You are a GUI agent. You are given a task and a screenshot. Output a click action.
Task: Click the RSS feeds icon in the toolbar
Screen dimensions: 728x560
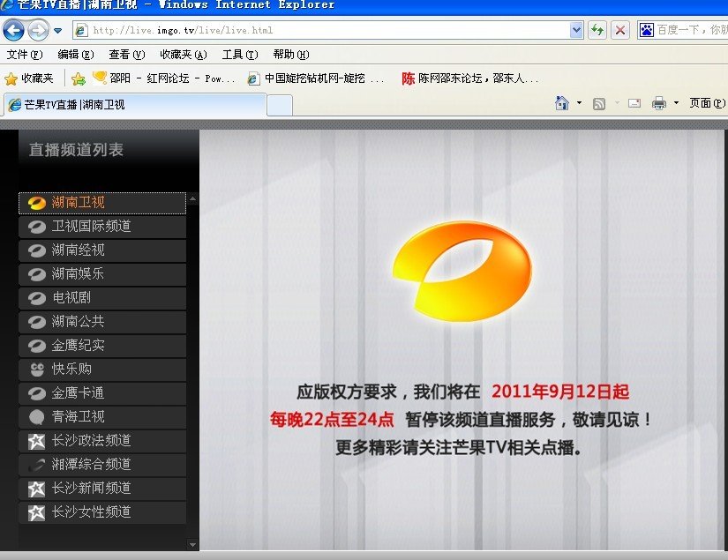tap(599, 103)
